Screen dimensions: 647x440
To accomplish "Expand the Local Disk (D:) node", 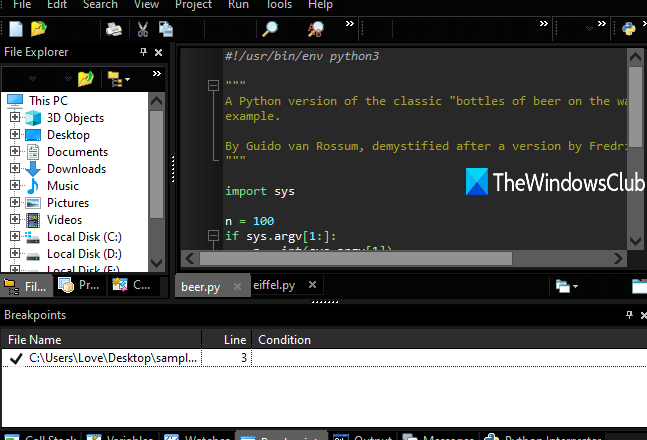I will click(15, 253).
